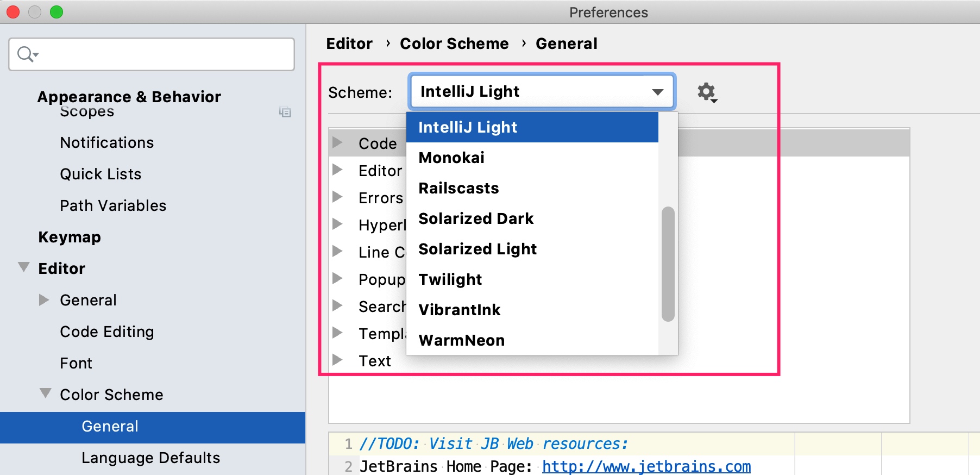Expand the Search Results category arrow
The height and width of the screenshot is (475, 980).
pos(337,305)
